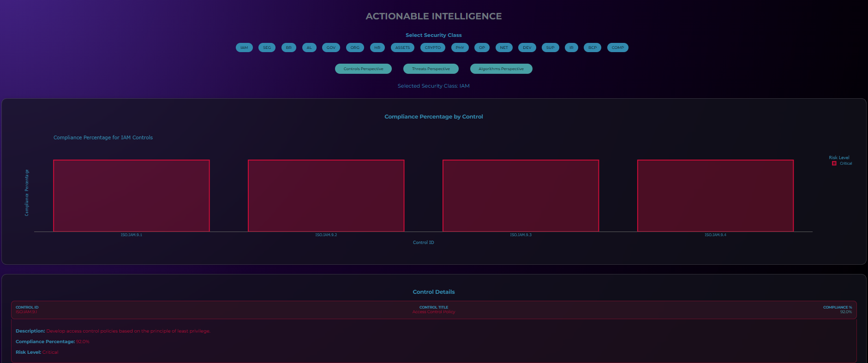The image size is (868, 363).
Task: Open the Controls Perspective view
Action: point(363,69)
